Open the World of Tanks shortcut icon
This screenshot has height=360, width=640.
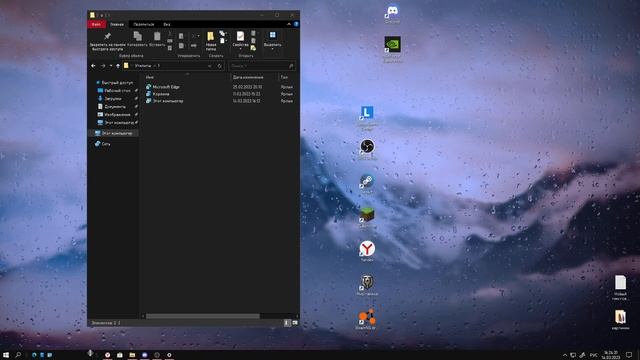pyautogui.click(x=367, y=285)
